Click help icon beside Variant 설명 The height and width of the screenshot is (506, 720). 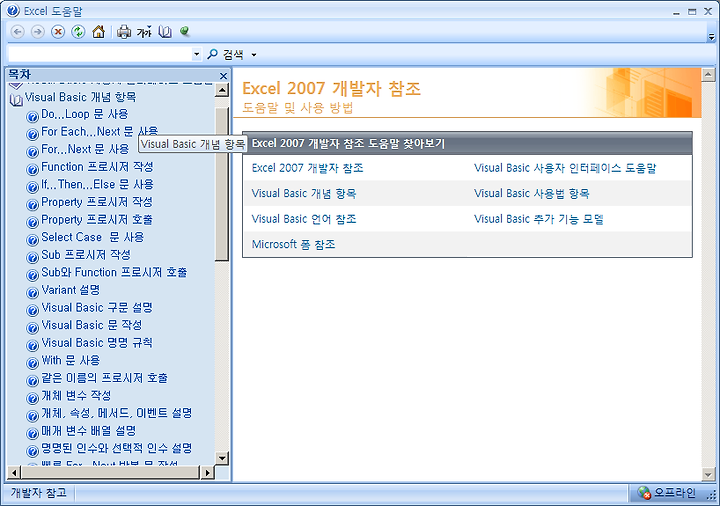pyautogui.click(x=32, y=292)
